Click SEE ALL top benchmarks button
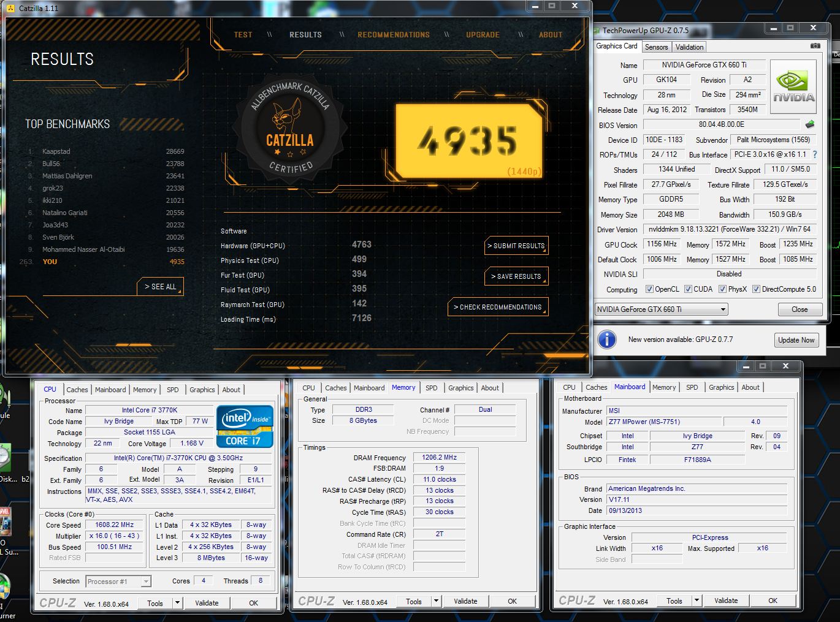The image size is (840, 622). [160, 286]
